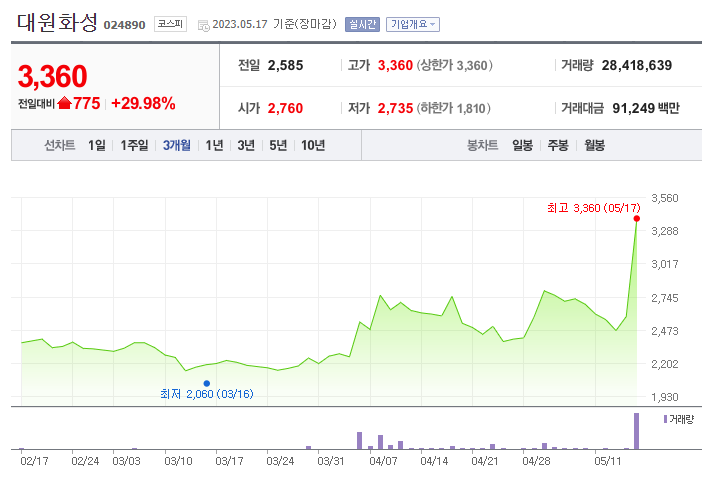Switch to 월봉 candle chart

594,145
